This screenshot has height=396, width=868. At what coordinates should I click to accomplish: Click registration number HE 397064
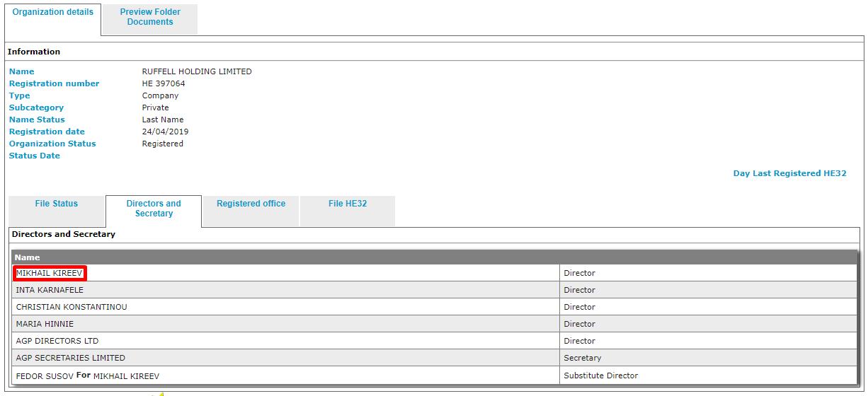tap(164, 83)
